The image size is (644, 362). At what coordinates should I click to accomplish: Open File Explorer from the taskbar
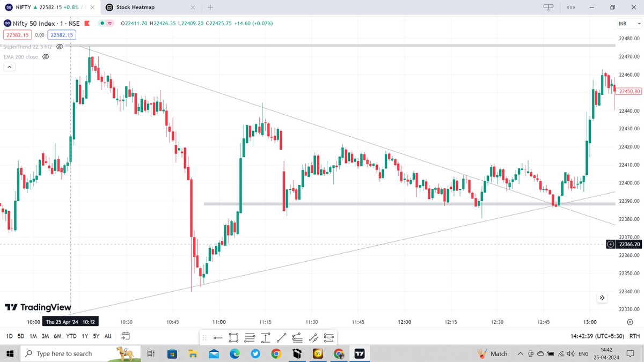193,354
